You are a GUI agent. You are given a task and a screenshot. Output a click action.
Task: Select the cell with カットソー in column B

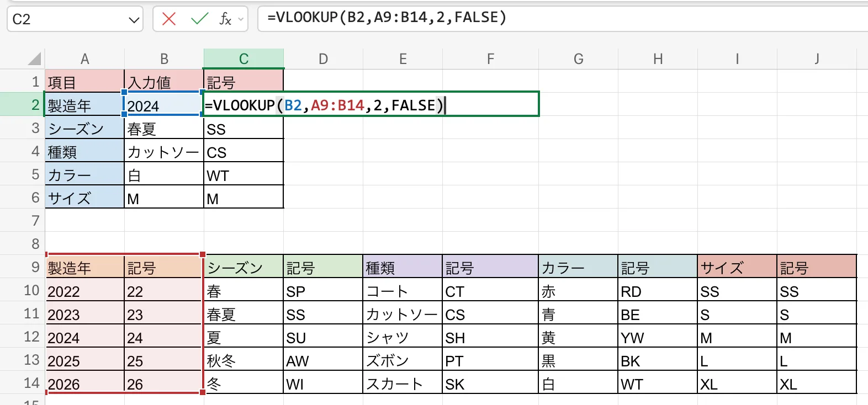click(x=163, y=152)
